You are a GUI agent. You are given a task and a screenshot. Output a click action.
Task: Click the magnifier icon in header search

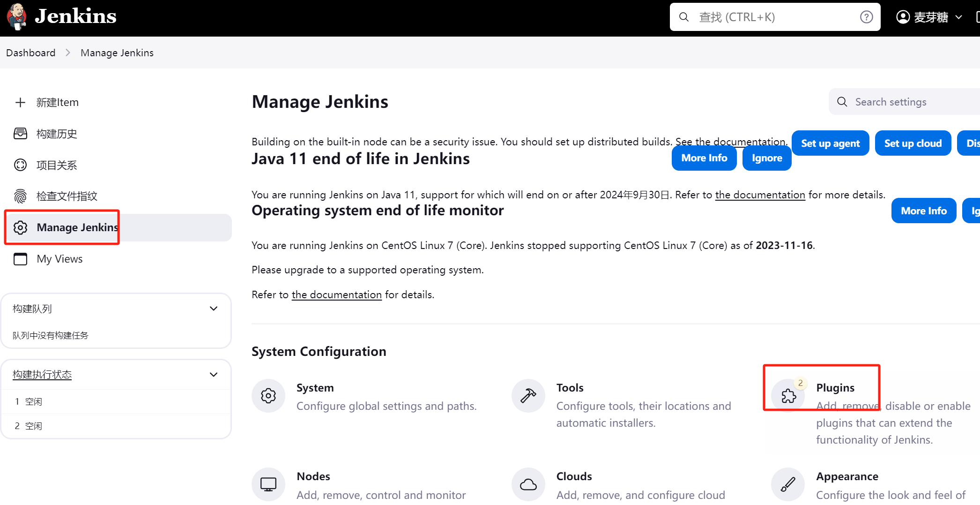[x=684, y=17]
